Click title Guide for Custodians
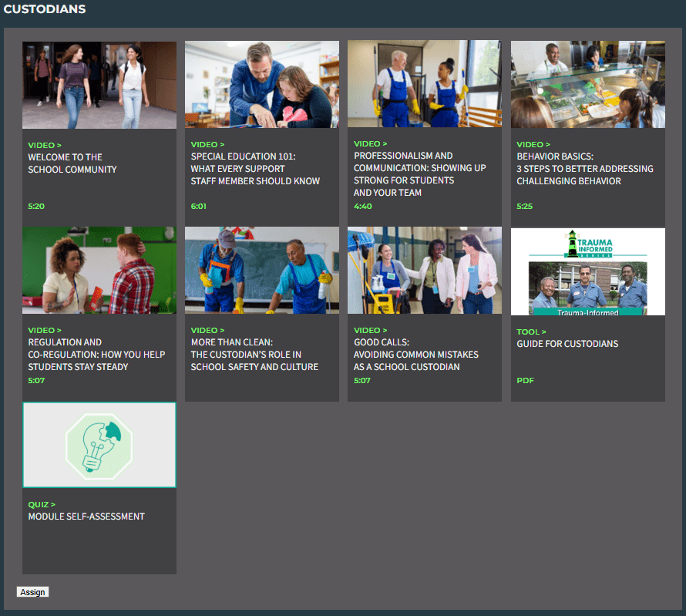Viewport: 686px width, 616px height. (567, 344)
